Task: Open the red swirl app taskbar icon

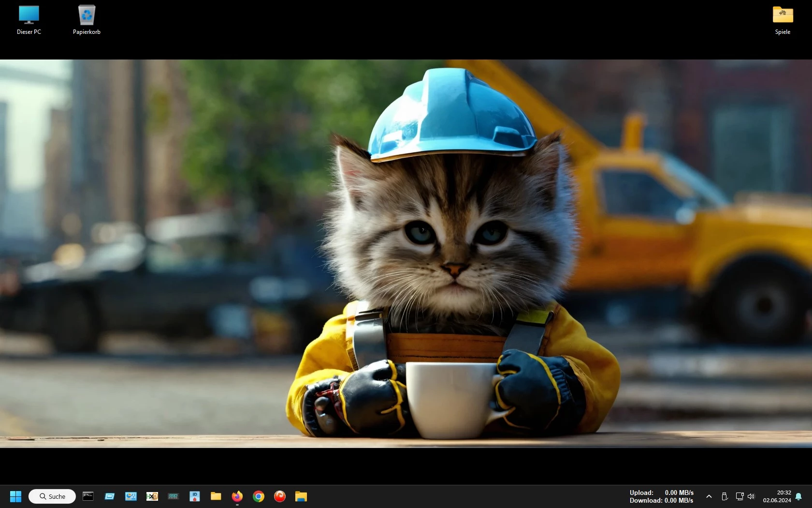Action: tap(280, 496)
